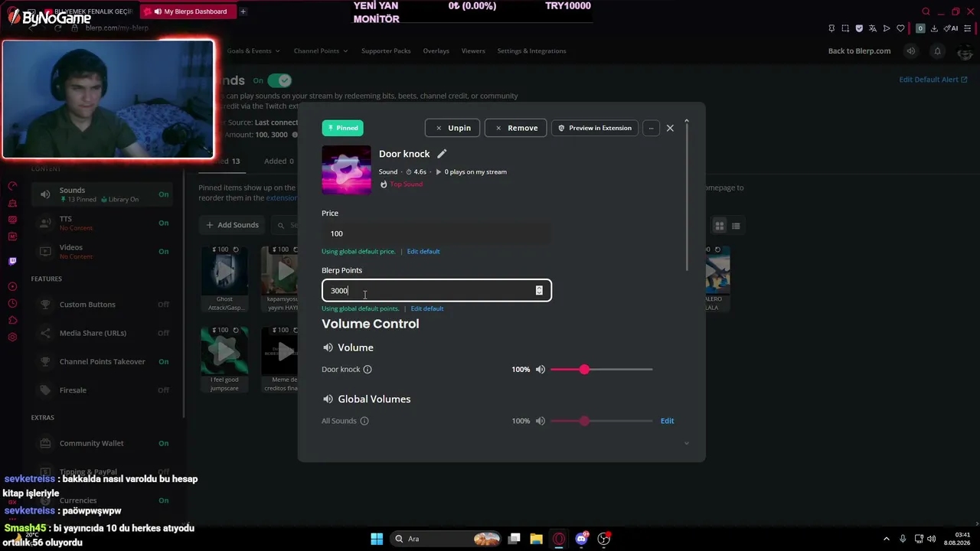Click the Door knock info icon
Viewport: 980px width, 551px height.
[x=367, y=370]
